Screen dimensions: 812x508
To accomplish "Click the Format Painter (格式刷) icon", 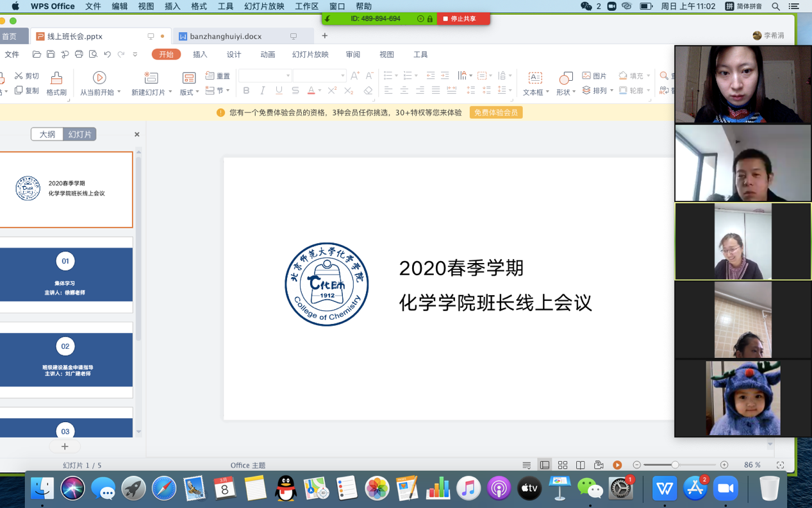I will pos(56,78).
